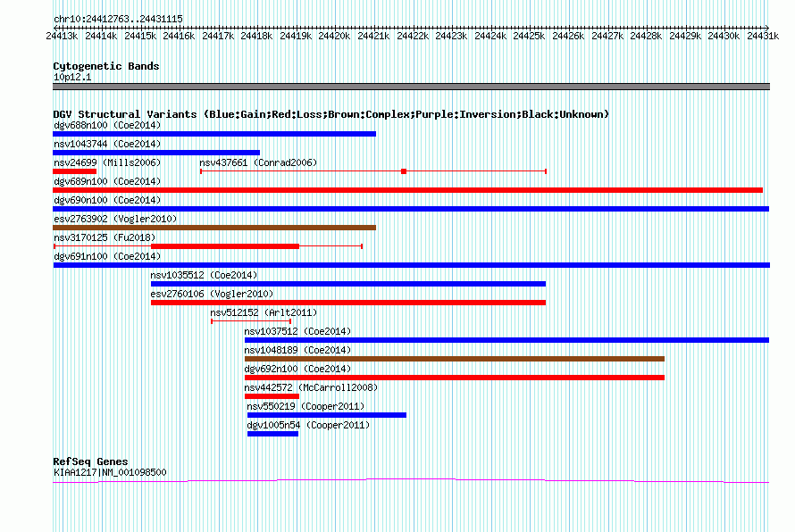Click the nsv550219 (Cooper2011) label
Image resolution: width=795 pixels, height=532 pixels.
coord(305,406)
